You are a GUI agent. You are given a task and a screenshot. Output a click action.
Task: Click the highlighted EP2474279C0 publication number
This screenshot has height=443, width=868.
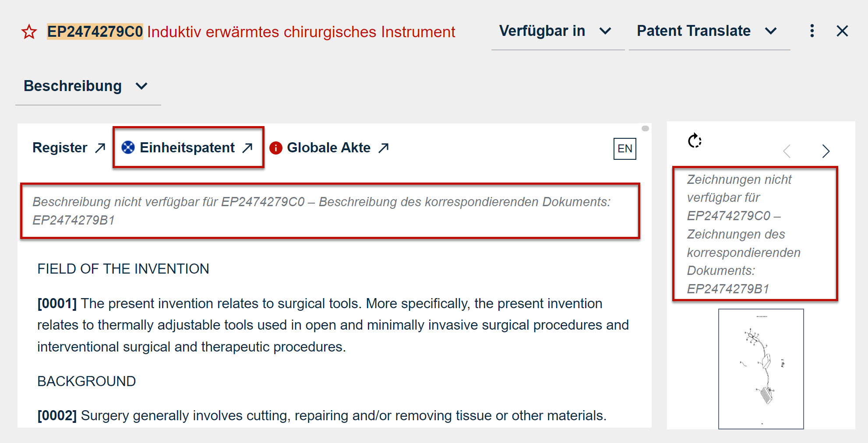point(95,32)
